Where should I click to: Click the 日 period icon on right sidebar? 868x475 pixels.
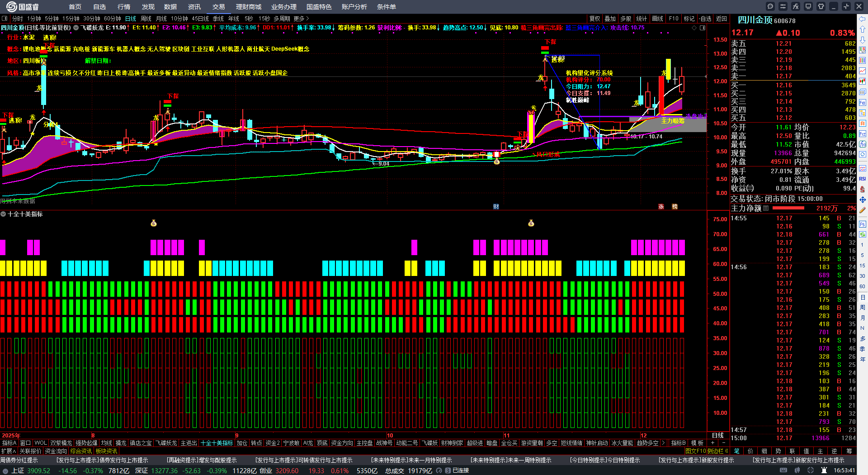point(863,297)
